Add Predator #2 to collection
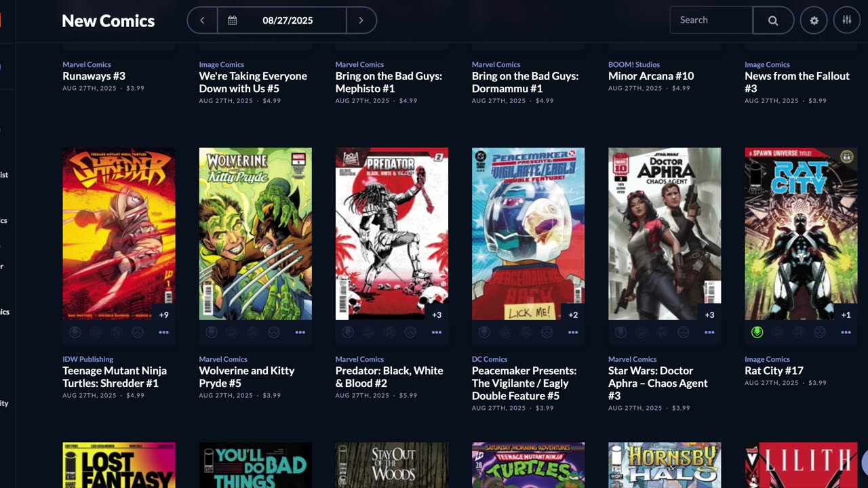Screen dimensions: 868x488 [x=368, y=332]
